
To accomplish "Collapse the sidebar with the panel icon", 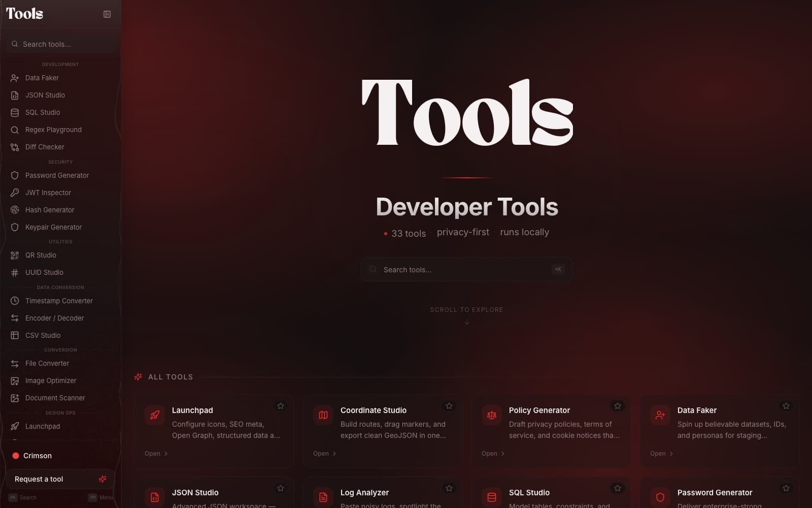I will (107, 14).
